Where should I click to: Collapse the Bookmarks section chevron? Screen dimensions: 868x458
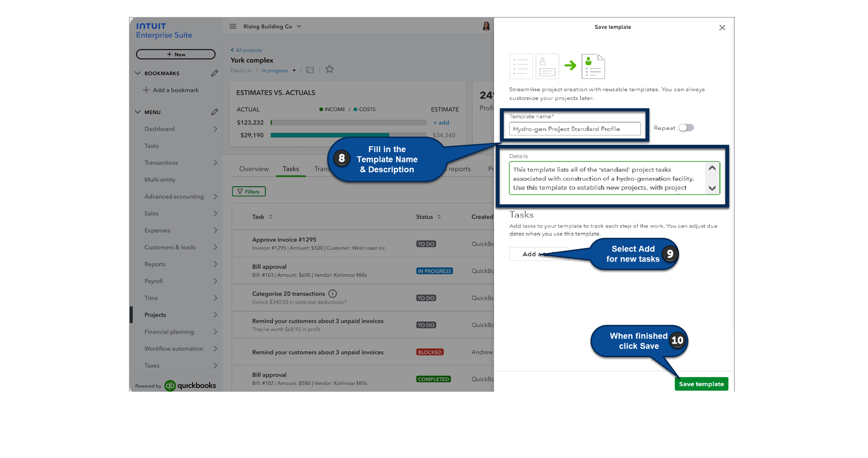coord(137,73)
